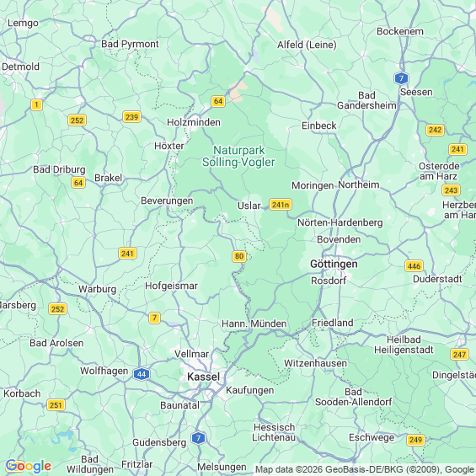The width and height of the screenshot is (476, 476).
Task: Select the Einbeck town label
Action: click(319, 126)
